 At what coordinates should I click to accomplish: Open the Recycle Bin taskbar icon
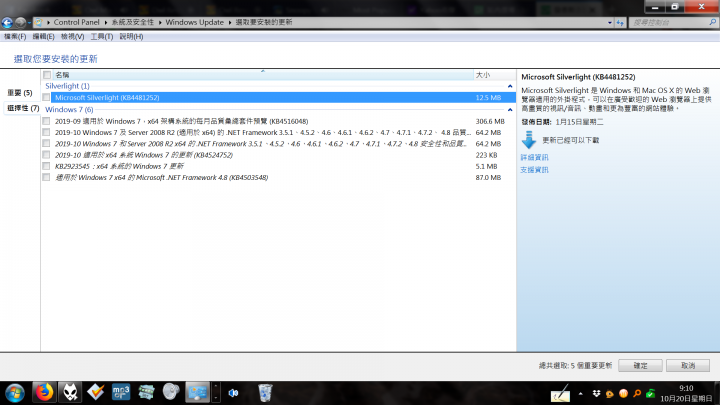point(265,393)
